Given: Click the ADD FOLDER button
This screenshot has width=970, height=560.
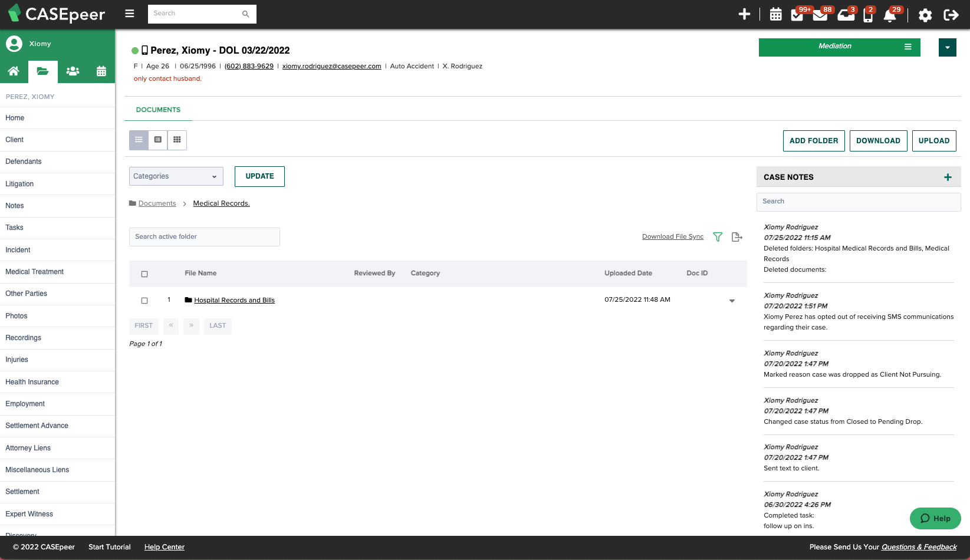Looking at the screenshot, I should pos(814,141).
